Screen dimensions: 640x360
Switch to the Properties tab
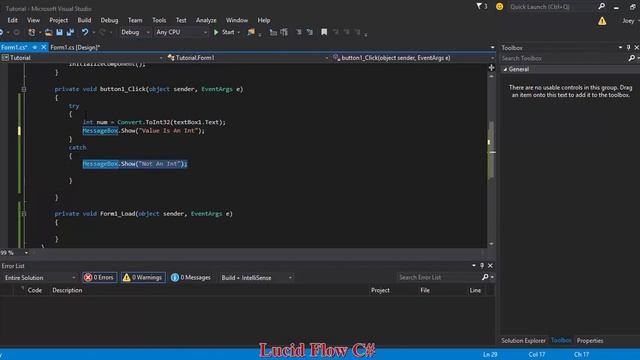pos(590,340)
